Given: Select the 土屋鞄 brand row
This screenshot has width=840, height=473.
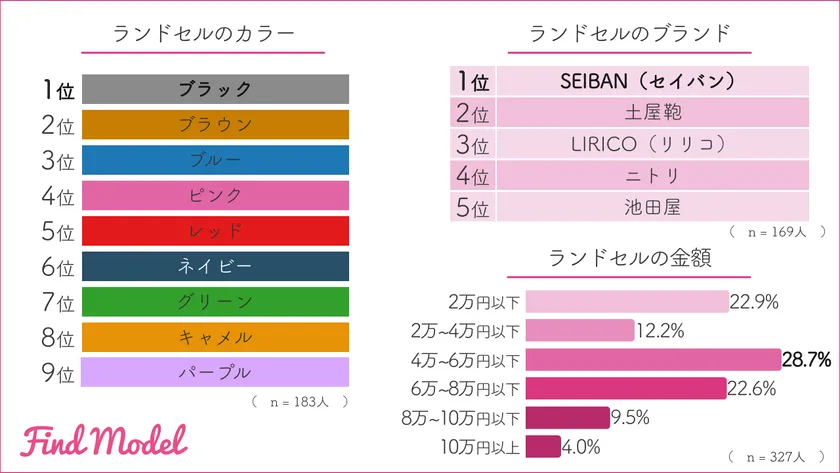Looking at the screenshot, I should pyautogui.click(x=651, y=112).
